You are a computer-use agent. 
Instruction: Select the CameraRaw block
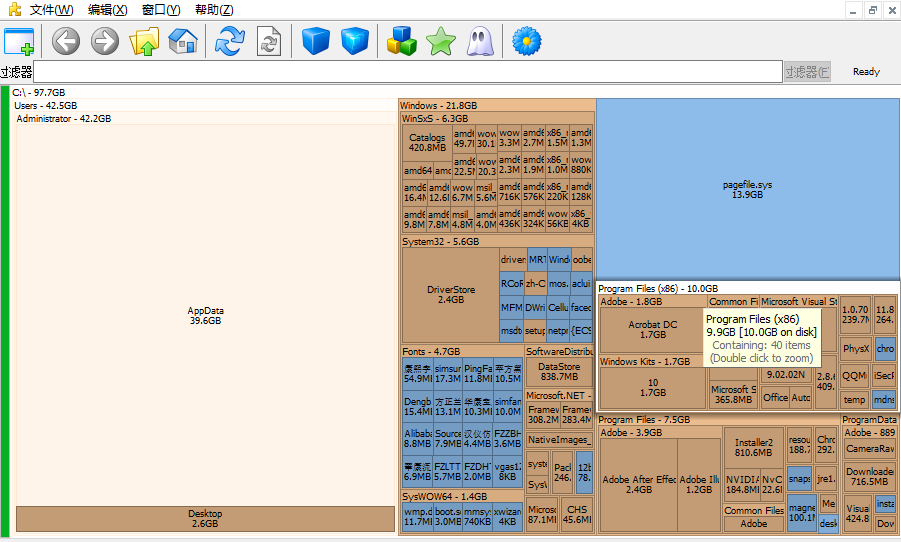[x=869, y=449]
